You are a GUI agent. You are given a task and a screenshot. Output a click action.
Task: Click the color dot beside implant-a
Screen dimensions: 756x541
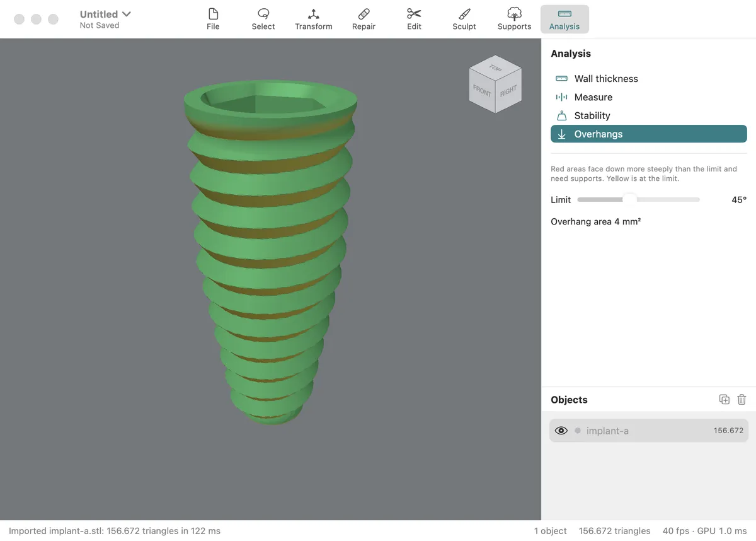point(578,431)
